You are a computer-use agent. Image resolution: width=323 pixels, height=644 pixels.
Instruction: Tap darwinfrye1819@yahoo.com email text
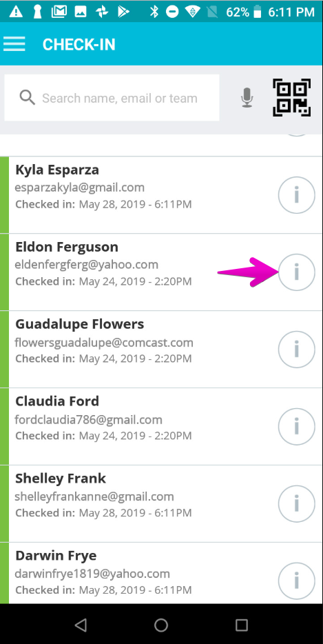[x=92, y=574]
